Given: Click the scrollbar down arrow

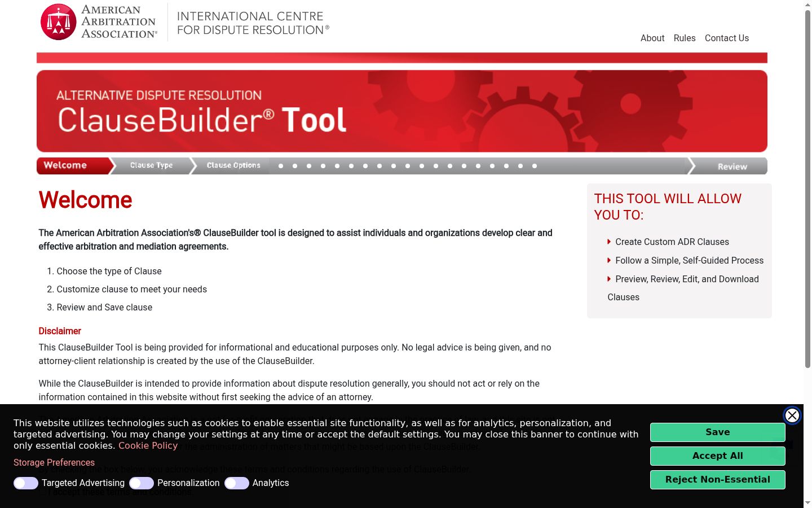Looking at the screenshot, I should (807, 503).
